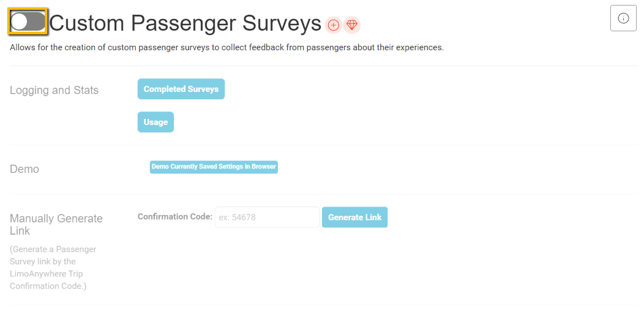The image size is (644, 312).
Task: Select the Logging and Stats section label
Action: pyautogui.click(x=54, y=90)
